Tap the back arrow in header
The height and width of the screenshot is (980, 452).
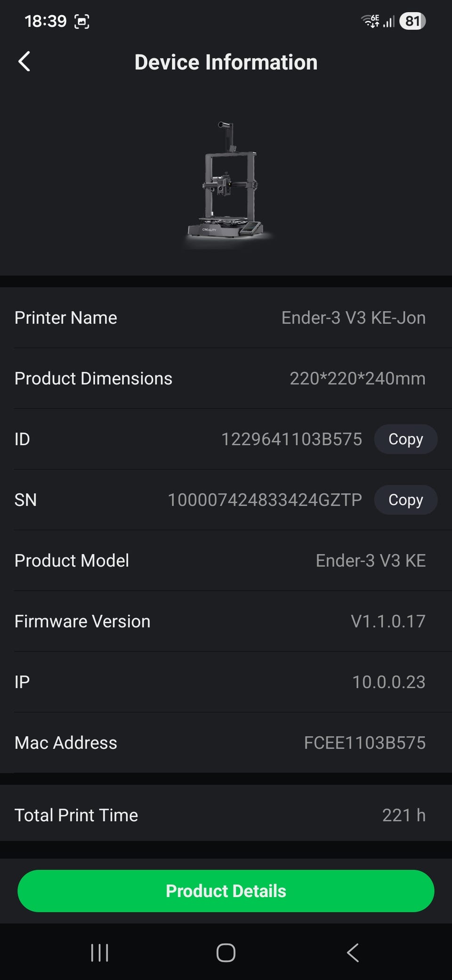click(x=24, y=62)
